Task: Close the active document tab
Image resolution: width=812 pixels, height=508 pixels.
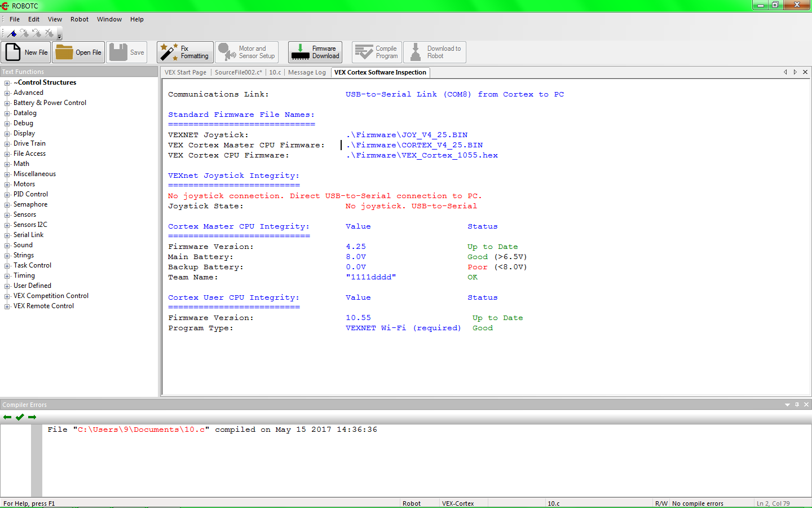Action: click(805, 72)
